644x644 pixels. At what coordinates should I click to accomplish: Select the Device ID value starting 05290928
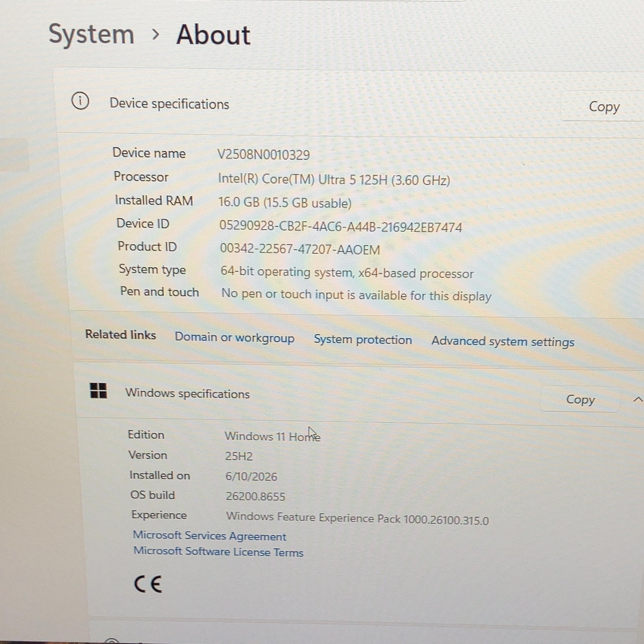coord(341,226)
